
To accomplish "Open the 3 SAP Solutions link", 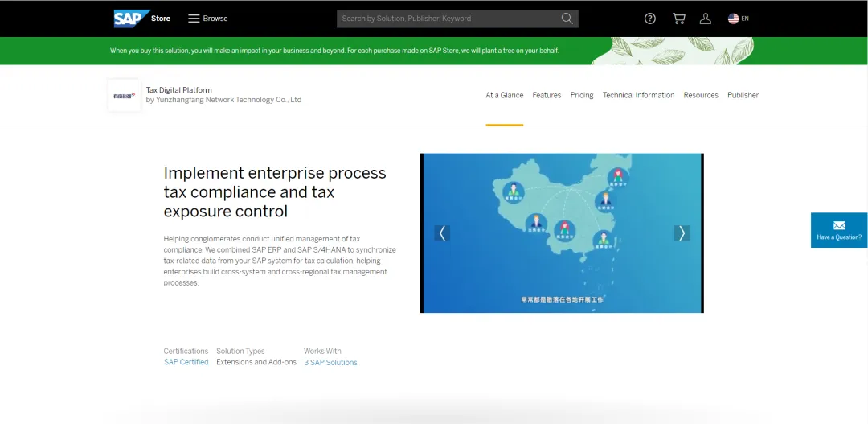I will (x=330, y=363).
